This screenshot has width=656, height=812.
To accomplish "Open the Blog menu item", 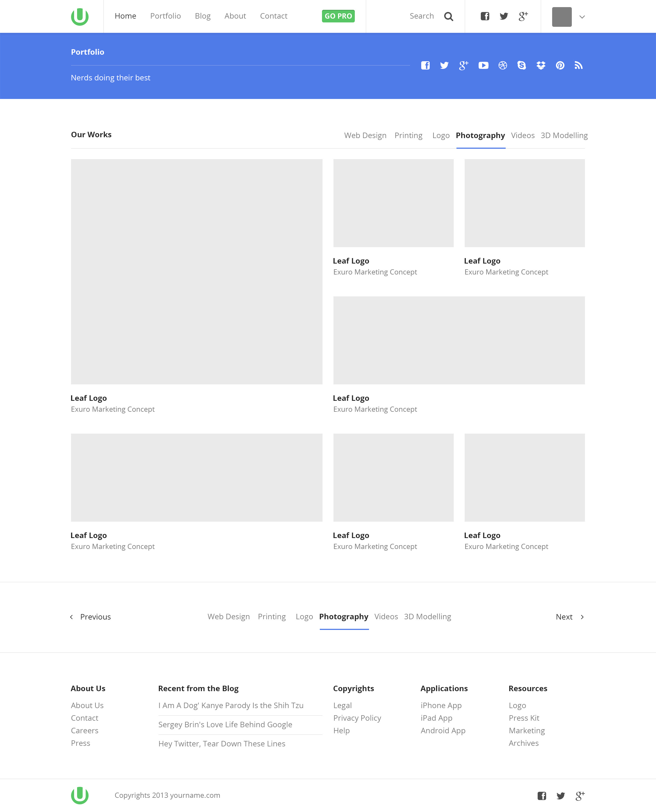I will tap(203, 16).
